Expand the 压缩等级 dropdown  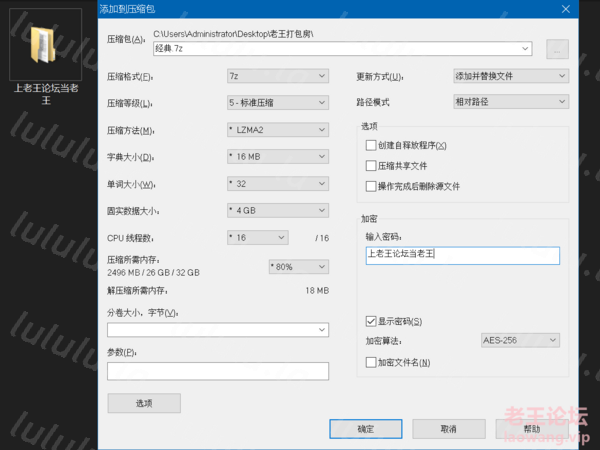point(277,103)
